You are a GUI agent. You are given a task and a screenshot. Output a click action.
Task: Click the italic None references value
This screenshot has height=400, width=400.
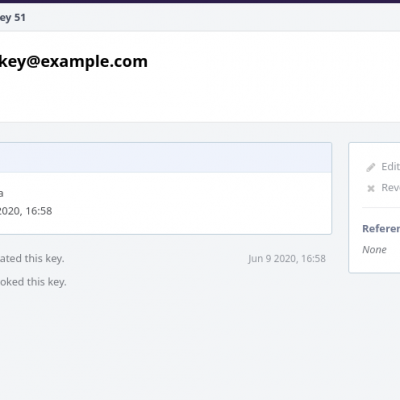pyautogui.click(x=374, y=250)
